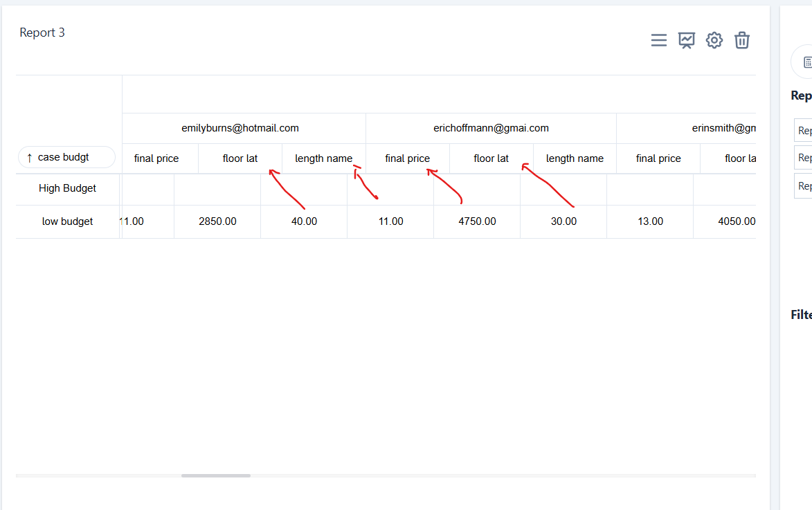Click final price header under erichoffmann@gmai.com
812x510 pixels.
click(x=407, y=158)
